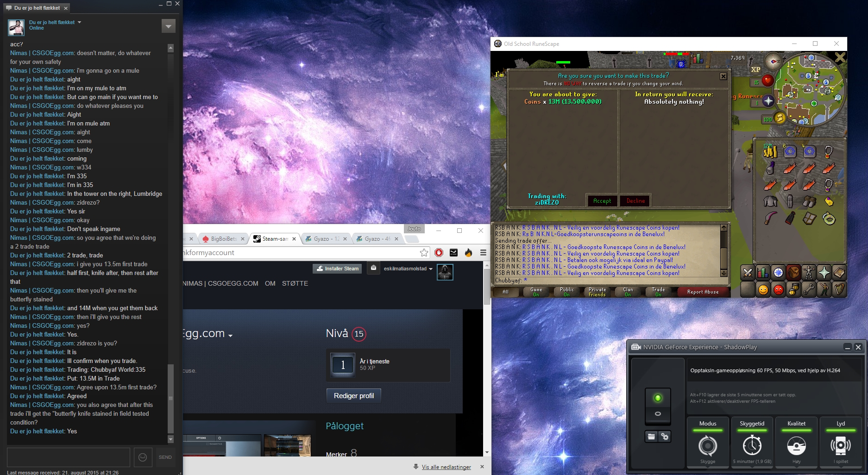Toggle the Clan chat filter On
868x475 pixels.
pos(628,292)
